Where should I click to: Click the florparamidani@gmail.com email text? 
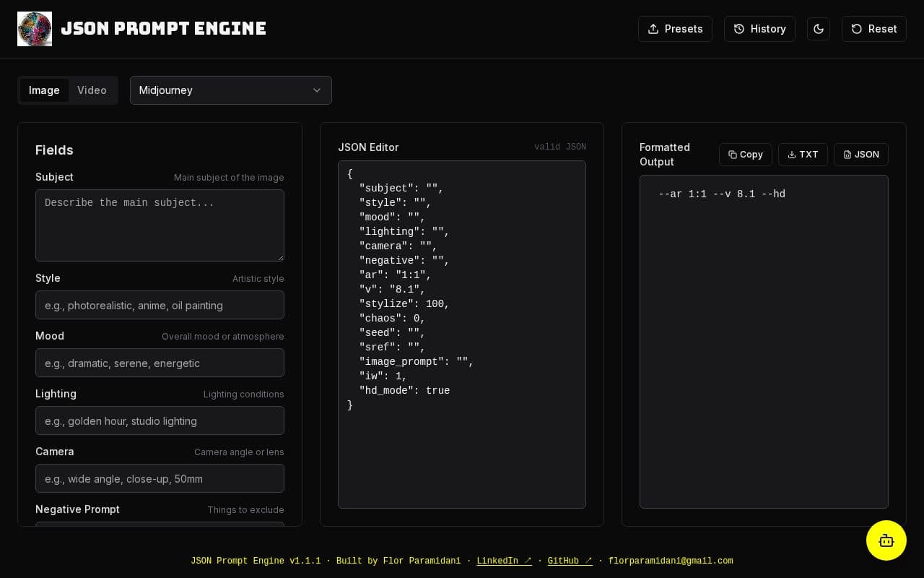(x=671, y=561)
